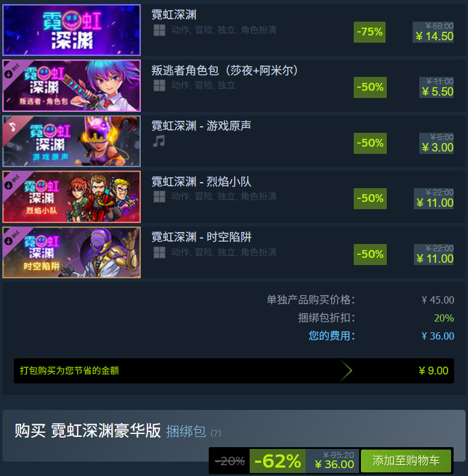Viewport: 468px width, 476px height.
Task: Click Windows icon in 时空陷阱 row
Action: pyautogui.click(x=159, y=252)
